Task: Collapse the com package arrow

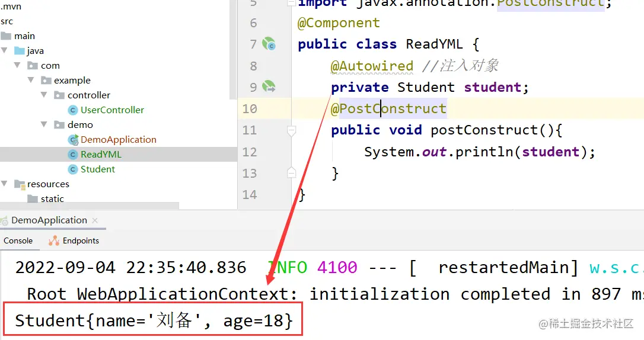Action: point(17,65)
